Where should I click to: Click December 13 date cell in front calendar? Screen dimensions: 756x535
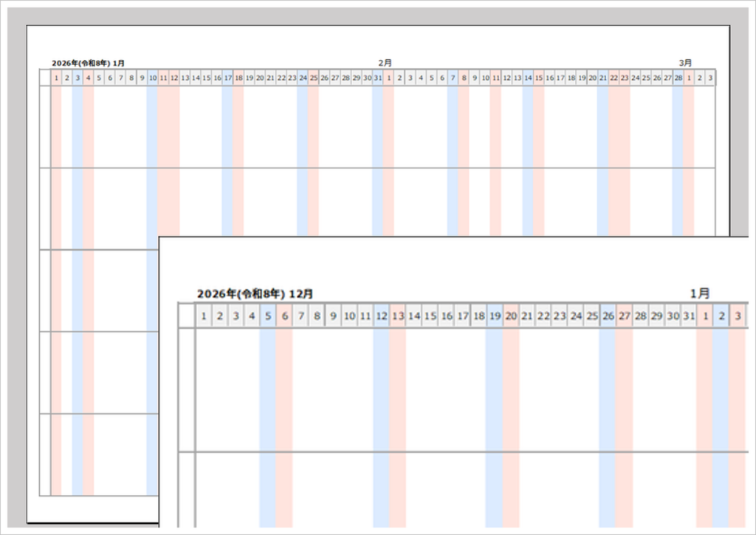pyautogui.click(x=398, y=316)
